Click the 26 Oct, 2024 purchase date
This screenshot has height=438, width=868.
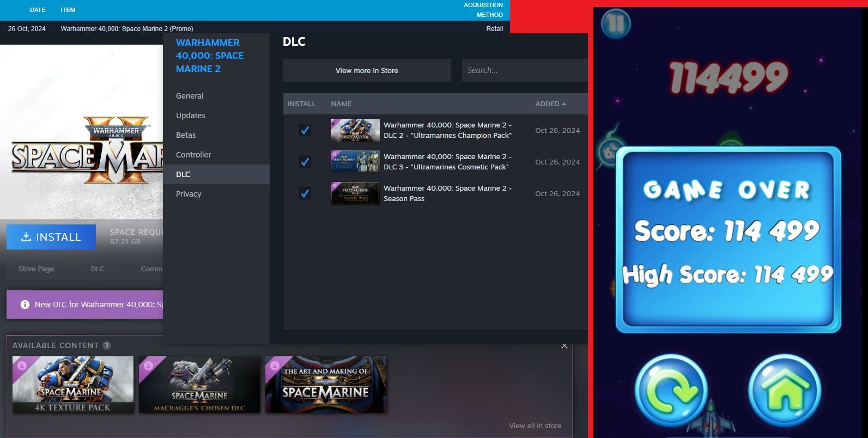coord(27,29)
